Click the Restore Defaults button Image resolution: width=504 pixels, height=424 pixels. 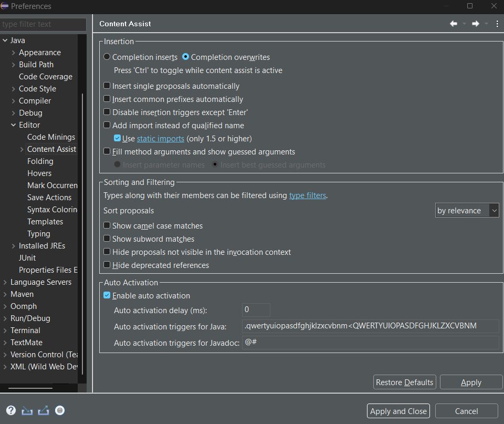404,382
